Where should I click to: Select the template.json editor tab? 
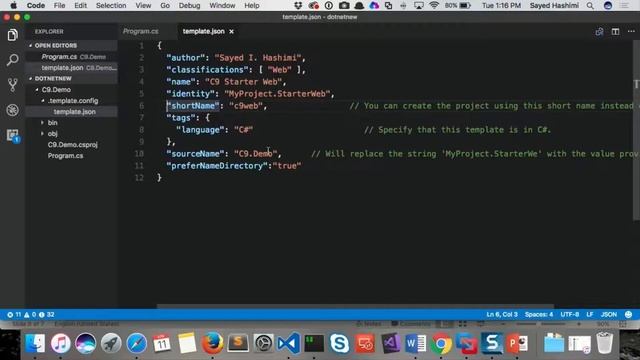[204, 31]
